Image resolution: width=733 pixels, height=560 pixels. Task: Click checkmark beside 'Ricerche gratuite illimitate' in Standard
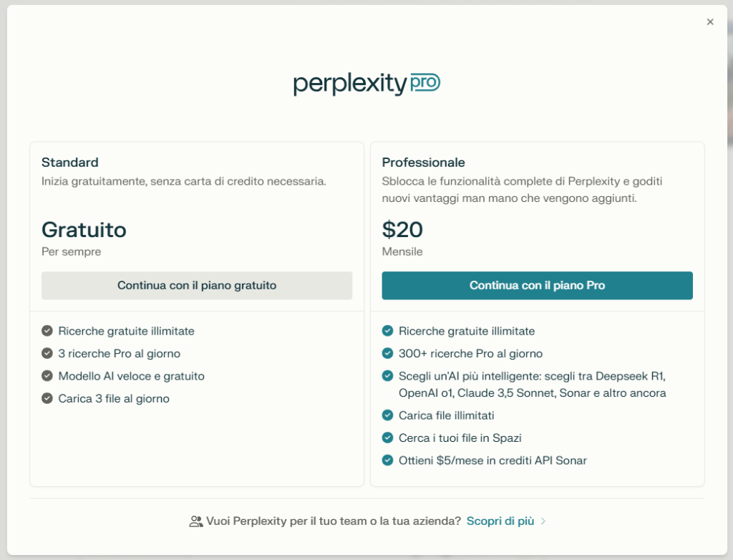pos(47,331)
